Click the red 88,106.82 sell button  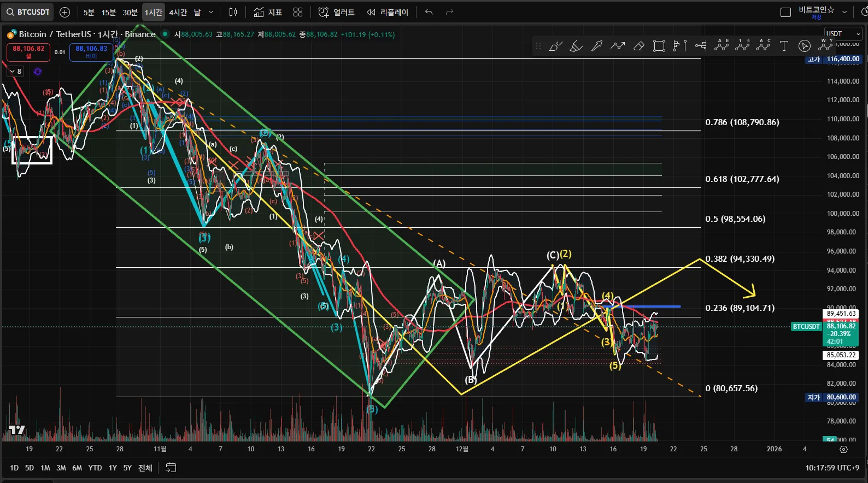coord(28,52)
